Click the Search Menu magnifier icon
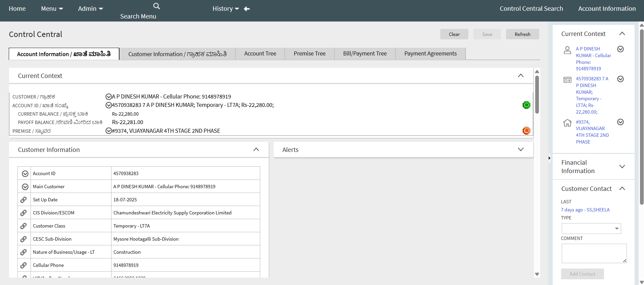This screenshot has width=644, height=285. tap(156, 6)
